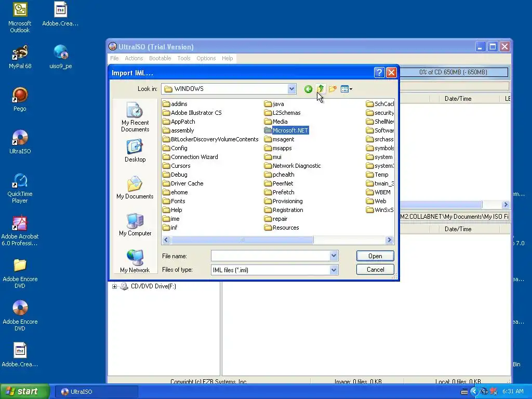
Task: Open the Pego desktop icon
Action: point(20,100)
